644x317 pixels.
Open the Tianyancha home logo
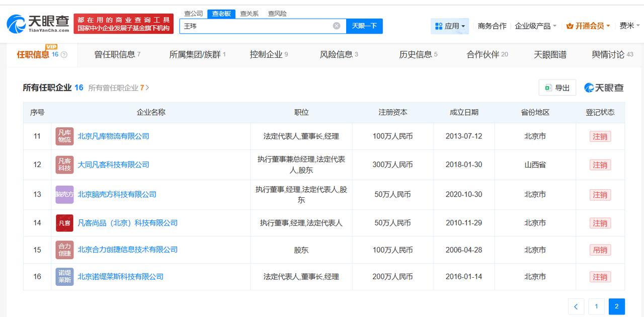click(38, 24)
